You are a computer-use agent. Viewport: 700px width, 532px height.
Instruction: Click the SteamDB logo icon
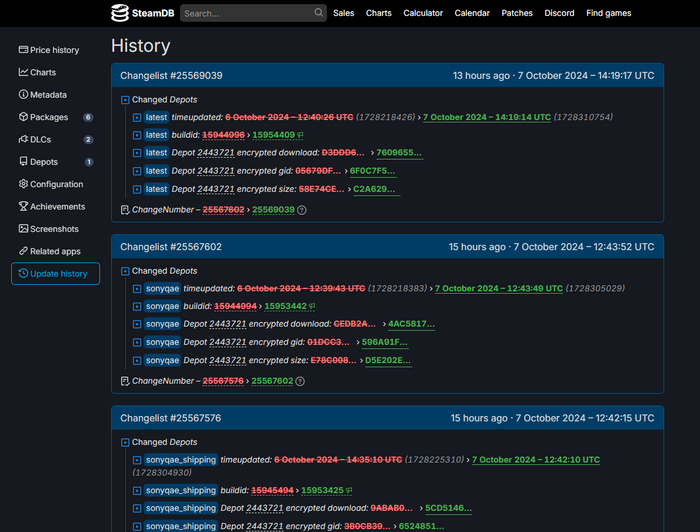[120, 13]
